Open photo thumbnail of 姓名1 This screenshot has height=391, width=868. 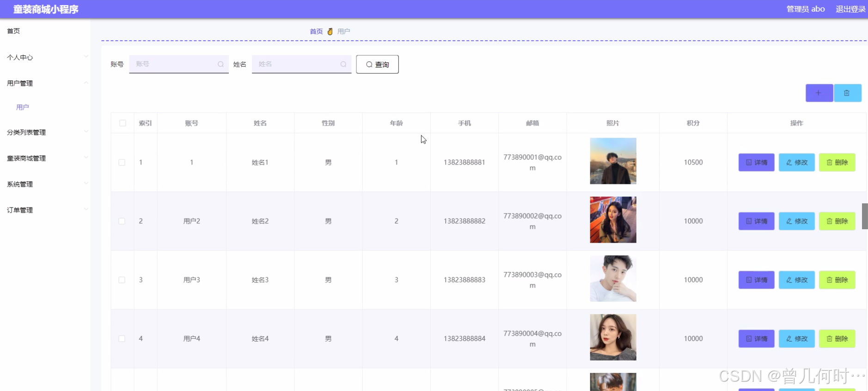click(x=613, y=161)
